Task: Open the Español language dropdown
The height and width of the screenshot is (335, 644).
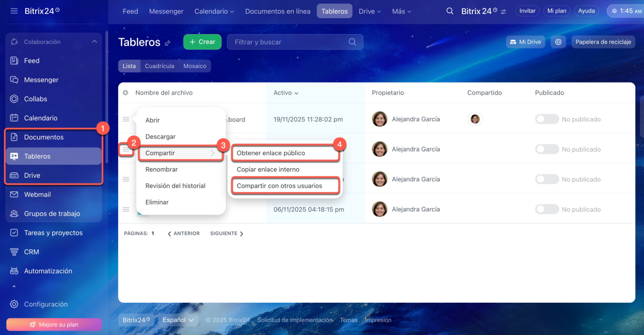Action: [178, 320]
